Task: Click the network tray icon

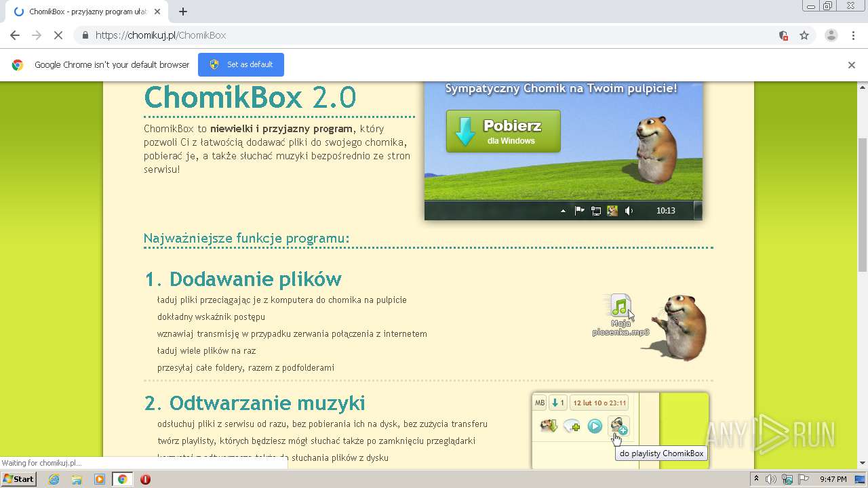Action: [x=787, y=479]
